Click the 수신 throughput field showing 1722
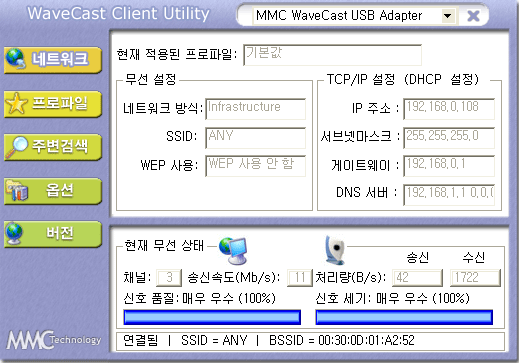The image size is (519, 363). coord(475,278)
